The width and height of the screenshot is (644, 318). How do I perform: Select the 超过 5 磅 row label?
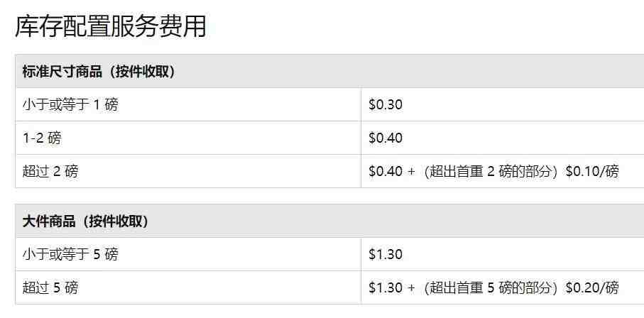(50, 287)
